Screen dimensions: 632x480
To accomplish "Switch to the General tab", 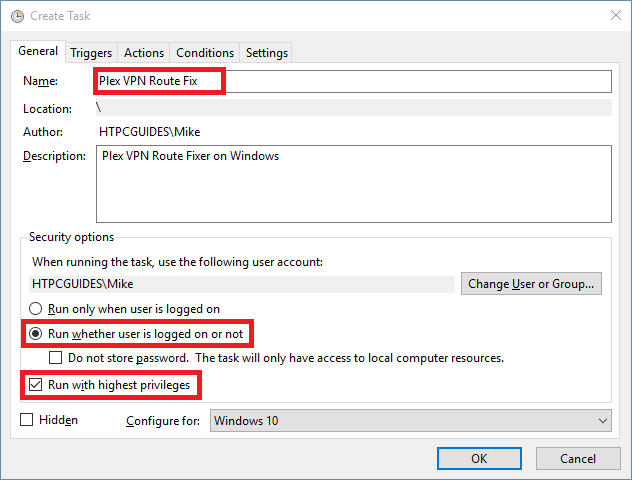I will [x=38, y=52].
